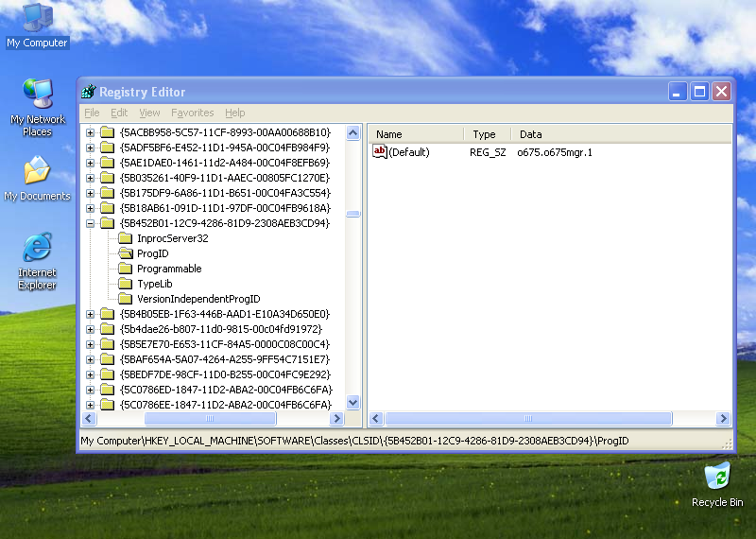Click folder icon for {5ACBB958-5C57-11CF-8993-00AA00688B10}
The image size is (756, 539).
tap(107, 132)
